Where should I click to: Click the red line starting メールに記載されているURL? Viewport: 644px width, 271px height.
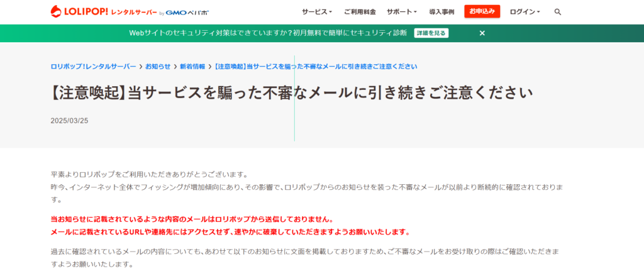point(230,233)
